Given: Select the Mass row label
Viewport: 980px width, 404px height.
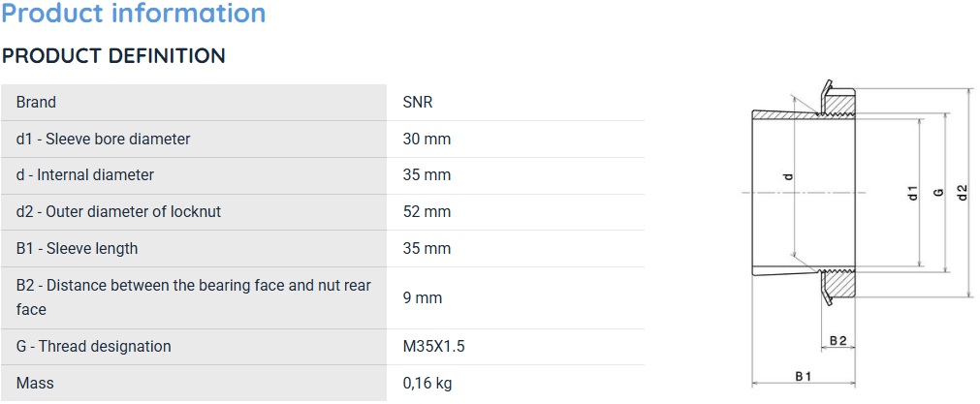Looking at the screenshot, I should tap(35, 383).
